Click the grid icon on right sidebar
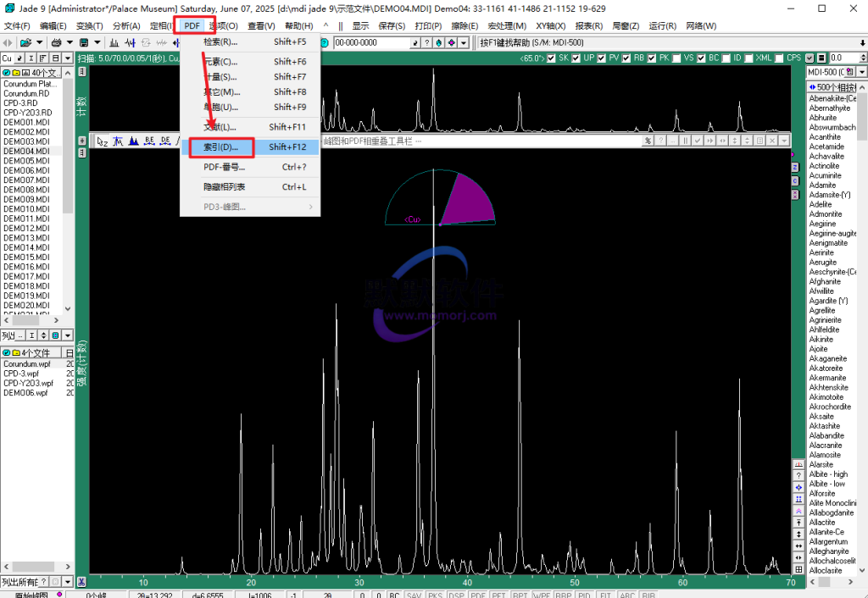The width and height of the screenshot is (868, 598). point(798,569)
